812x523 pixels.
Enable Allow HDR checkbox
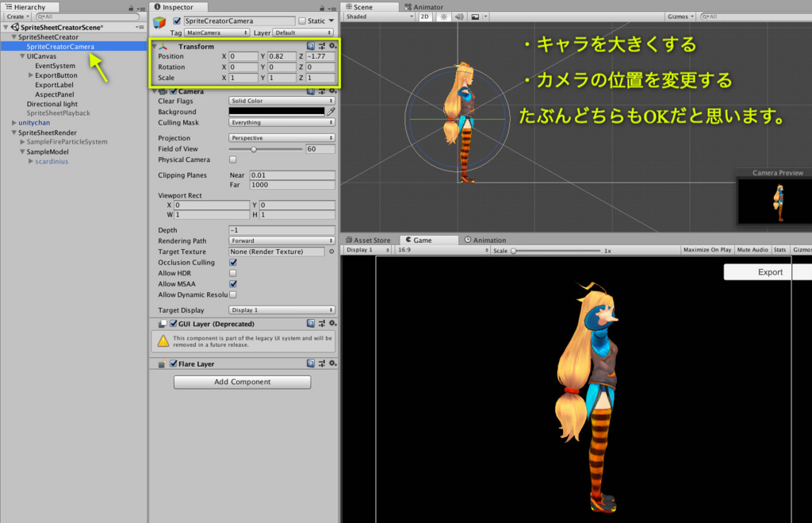click(x=233, y=273)
